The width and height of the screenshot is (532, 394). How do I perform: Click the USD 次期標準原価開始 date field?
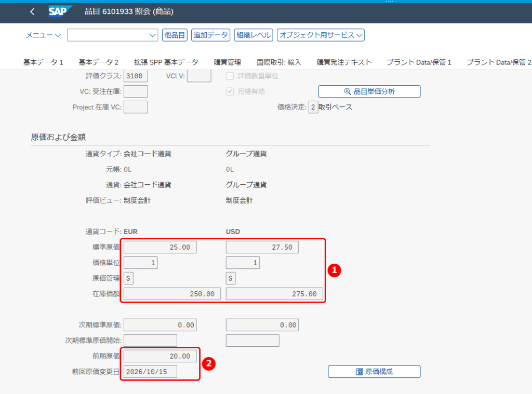point(252,341)
